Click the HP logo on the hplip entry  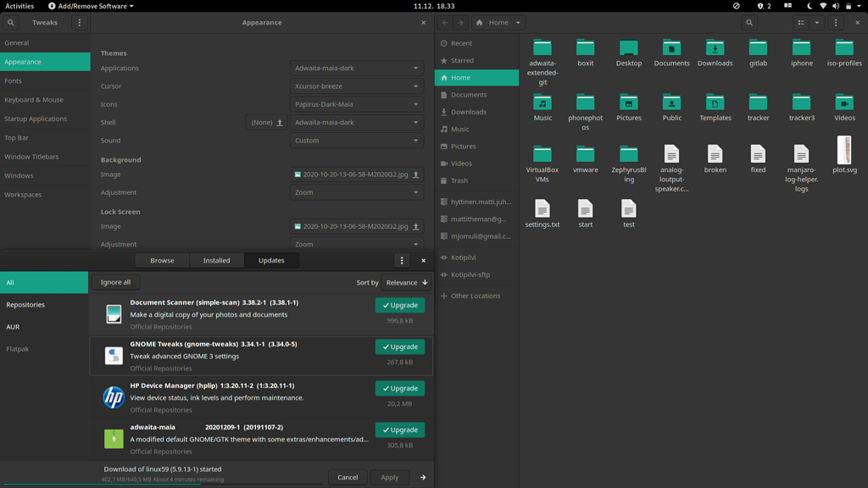[113, 396]
